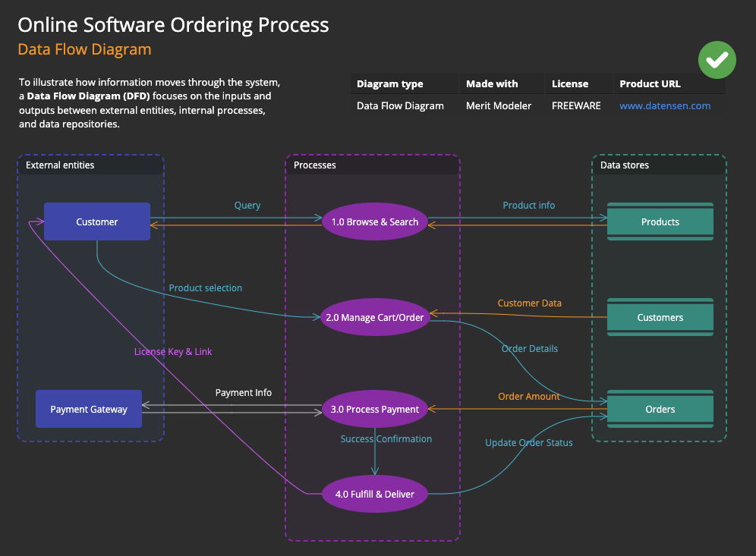Click the 3.0 Process Payment process oval
Screen dimensions: 756x556
click(375, 409)
